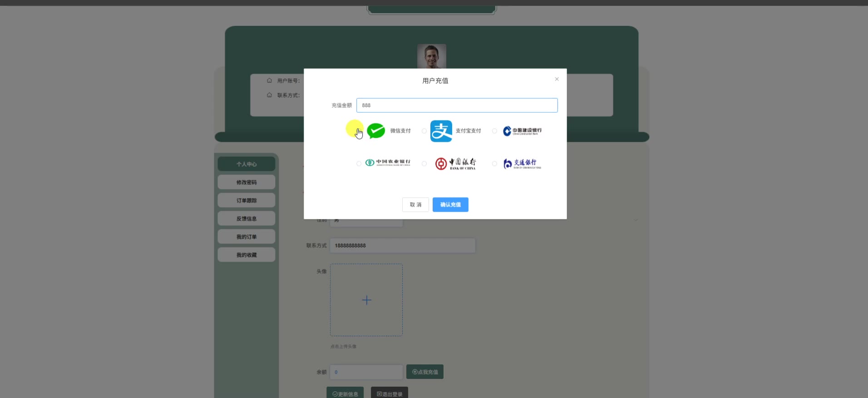Click the 更新信息 button
The height and width of the screenshot is (398, 868).
[345, 393]
